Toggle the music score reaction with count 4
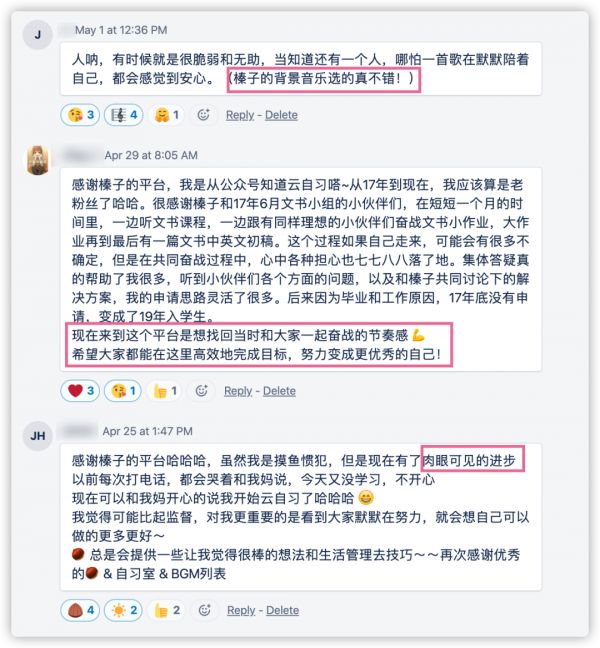 pyautogui.click(x=124, y=115)
